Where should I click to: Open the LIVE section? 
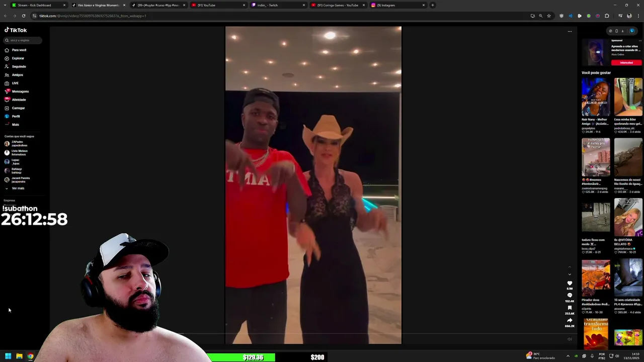click(12, 83)
